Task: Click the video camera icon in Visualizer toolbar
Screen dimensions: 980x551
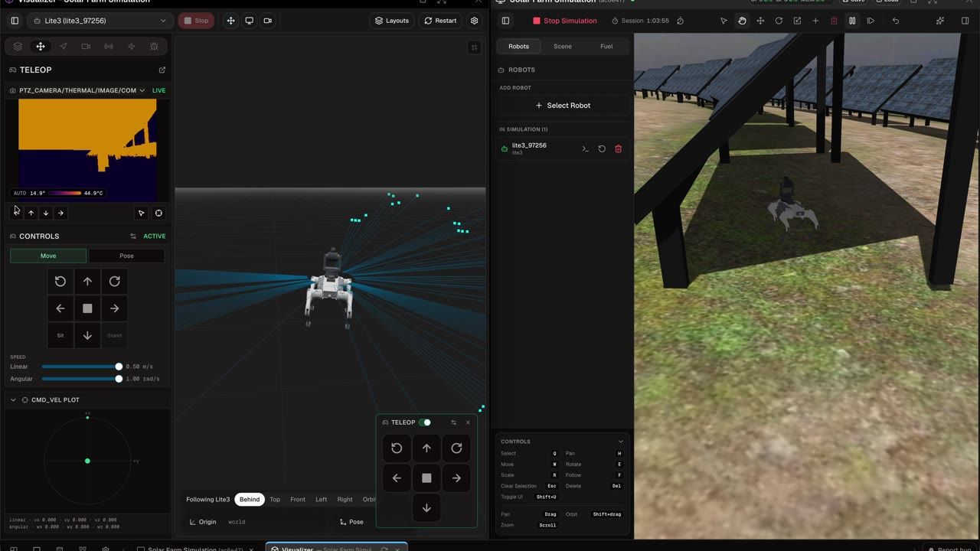Action: coord(267,21)
